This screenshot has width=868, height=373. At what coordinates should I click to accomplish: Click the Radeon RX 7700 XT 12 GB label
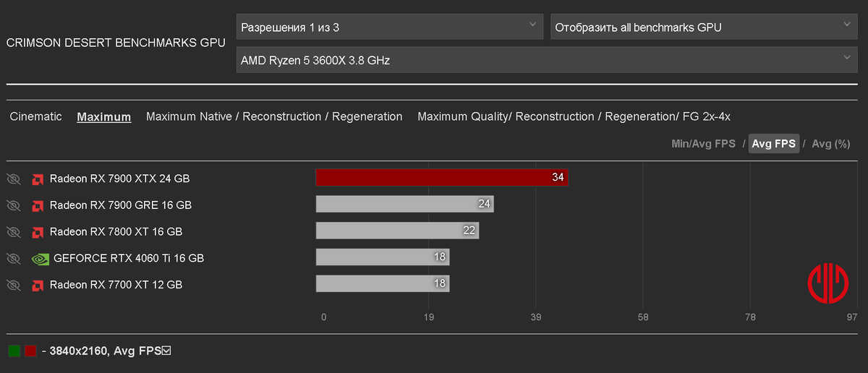pos(116,285)
